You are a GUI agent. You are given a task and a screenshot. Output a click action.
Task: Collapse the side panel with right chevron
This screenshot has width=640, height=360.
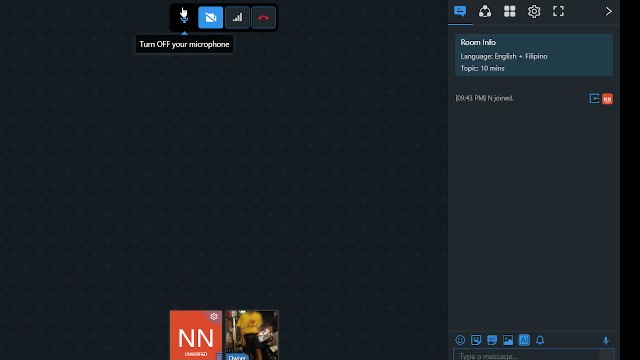pos(608,11)
